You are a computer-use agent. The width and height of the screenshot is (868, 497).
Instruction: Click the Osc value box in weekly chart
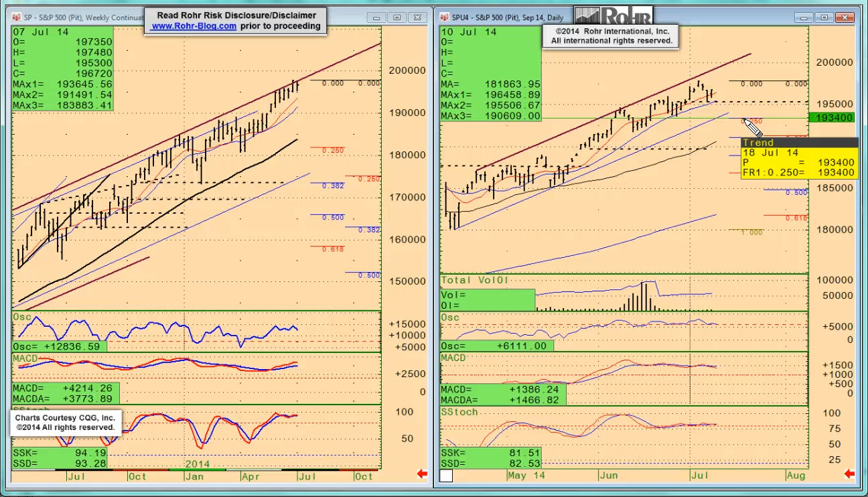[59, 346]
